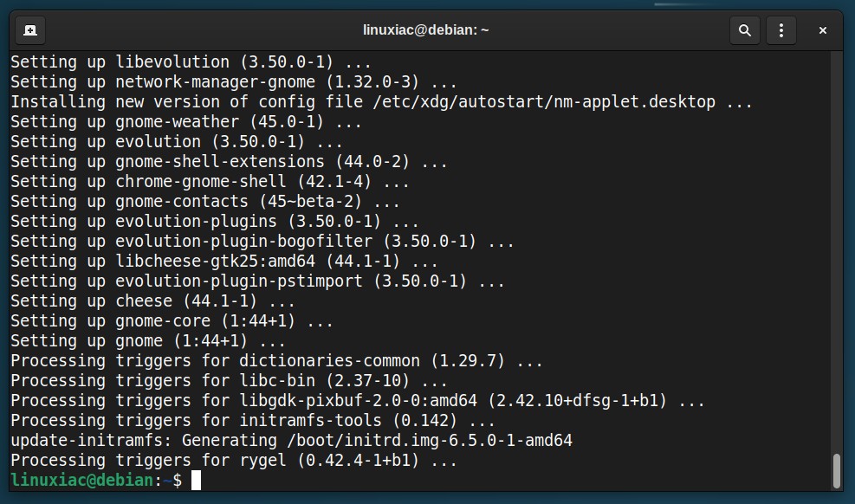
Task: Close the terminal window
Action: (x=822, y=30)
